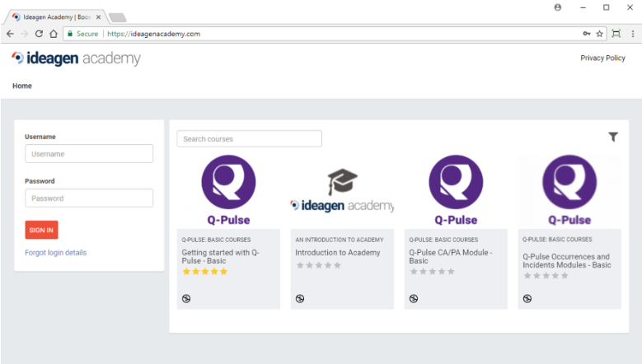The height and width of the screenshot is (364, 642).
Task: Close the Ideagen Academy browser tab
Action: pyautogui.click(x=98, y=17)
